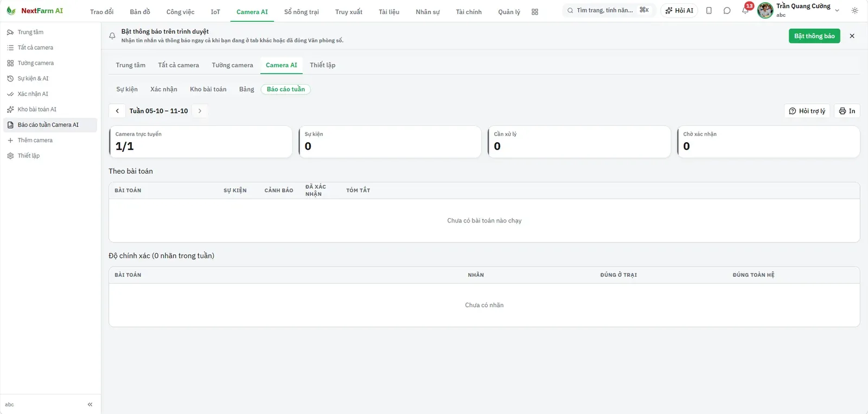Open the Tài chính top menu

click(469, 12)
